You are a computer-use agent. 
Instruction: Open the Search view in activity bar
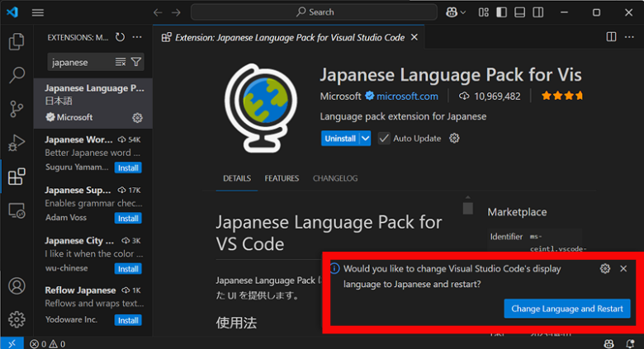(x=17, y=75)
